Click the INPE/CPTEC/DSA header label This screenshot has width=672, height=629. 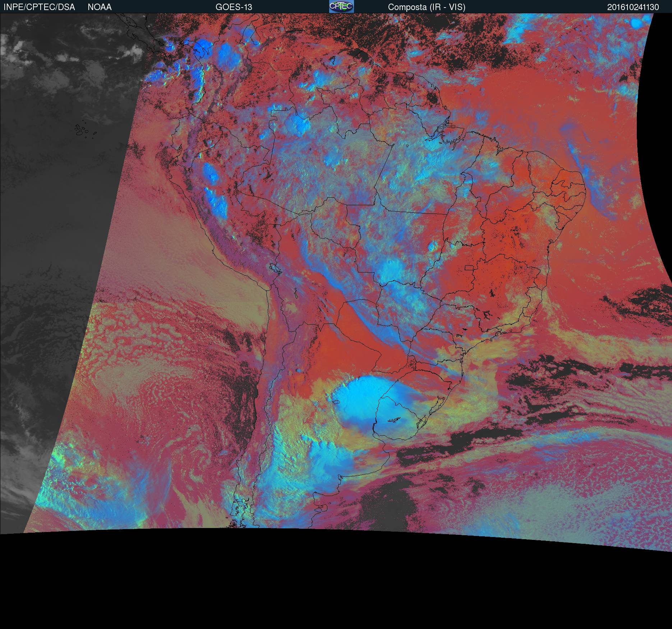39,7
